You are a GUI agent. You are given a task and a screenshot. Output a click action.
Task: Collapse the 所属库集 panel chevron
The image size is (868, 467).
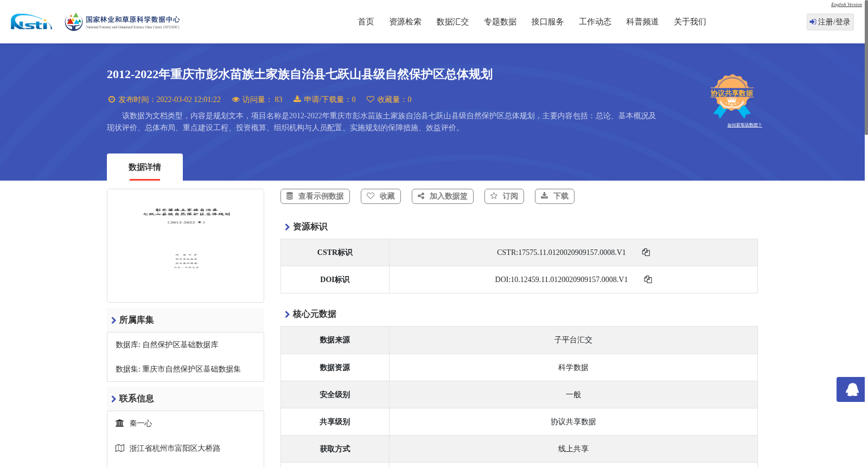coord(113,320)
